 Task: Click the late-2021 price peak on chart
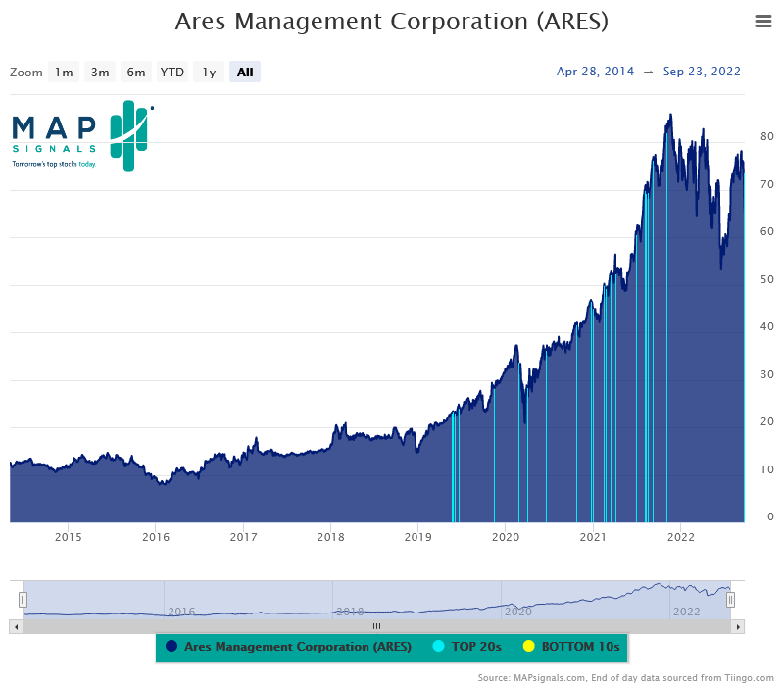point(670,116)
